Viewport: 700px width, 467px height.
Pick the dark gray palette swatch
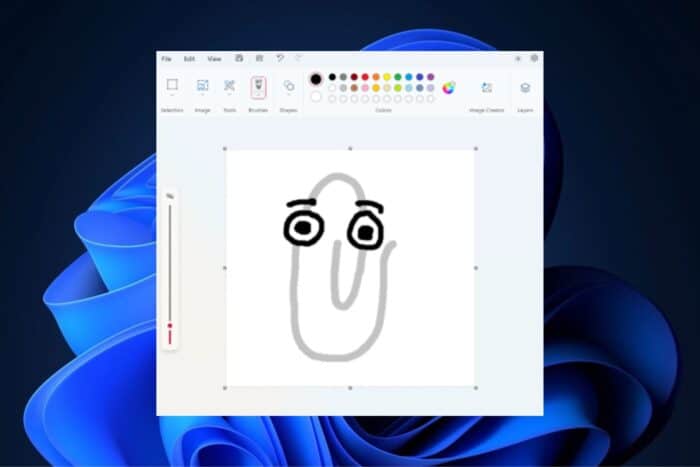pos(343,77)
